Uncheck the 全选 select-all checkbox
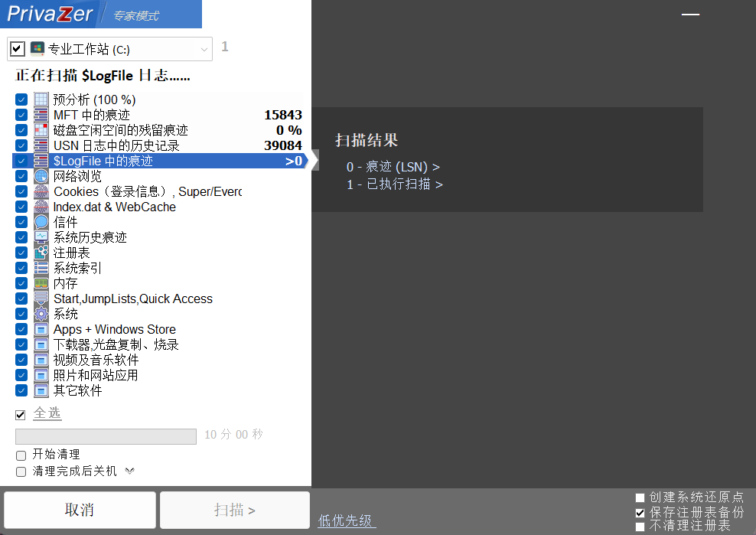The height and width of the screenshot is (535, 756). click(20, 414)
